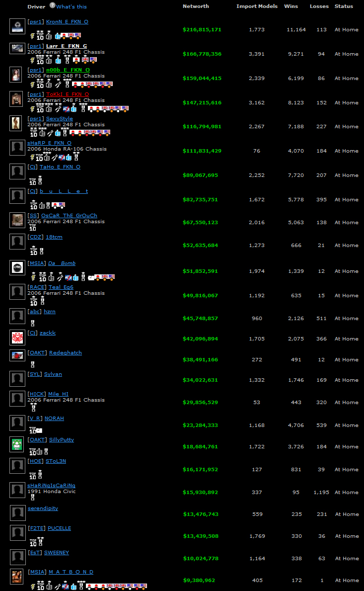Click the Top 10 badge under 18tcm

pyautogui.click(x=33, y=251)
